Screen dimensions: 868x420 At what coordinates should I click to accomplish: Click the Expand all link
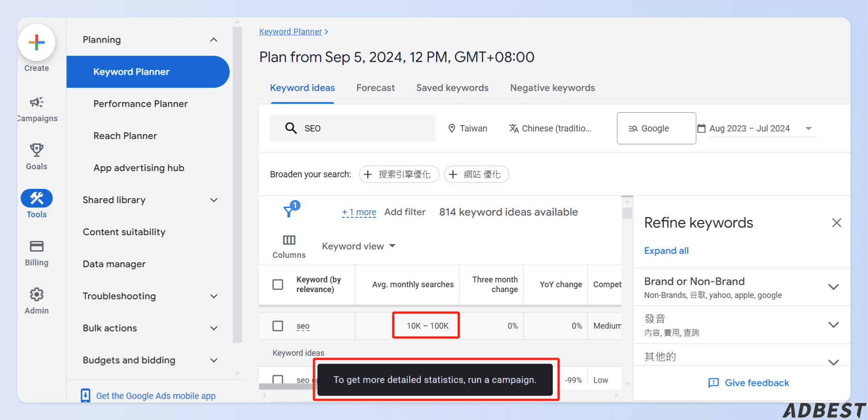(x=666, y=251)
